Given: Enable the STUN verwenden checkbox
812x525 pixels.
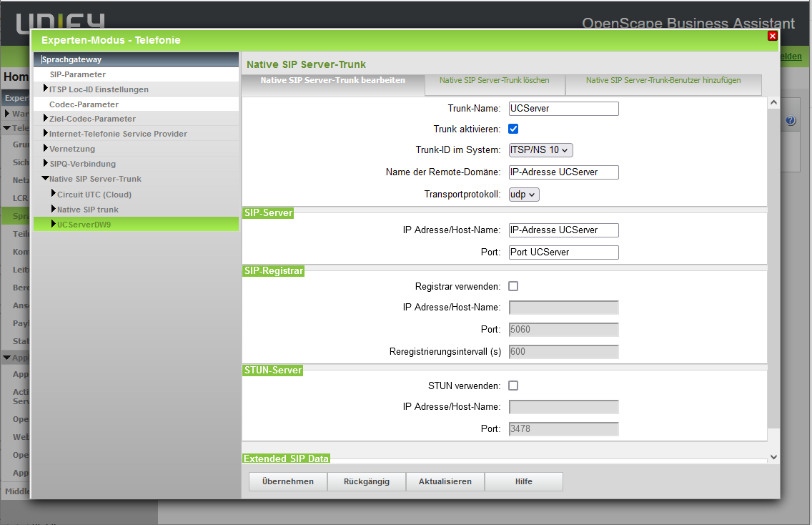Looking at the screenshot, I should (x=513, y=386).
